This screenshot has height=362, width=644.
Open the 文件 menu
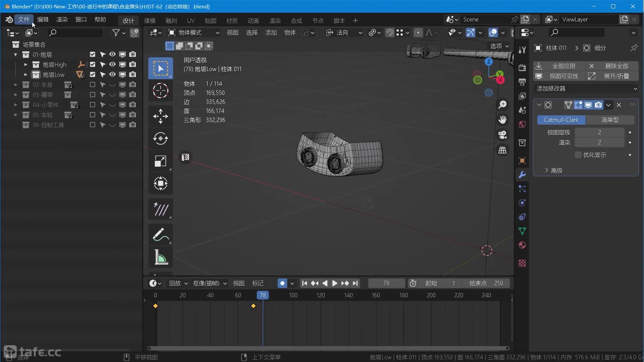pos(24,19)
